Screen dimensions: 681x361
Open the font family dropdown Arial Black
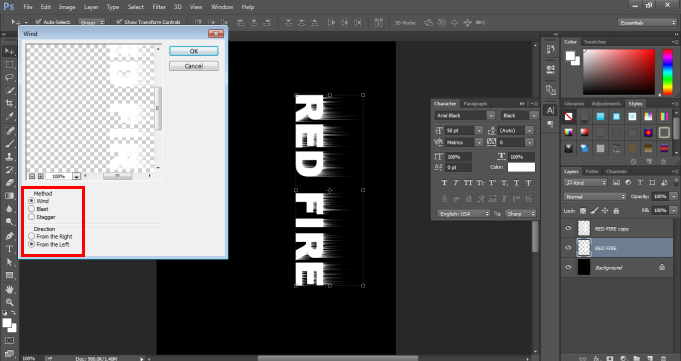click(491, 116)
